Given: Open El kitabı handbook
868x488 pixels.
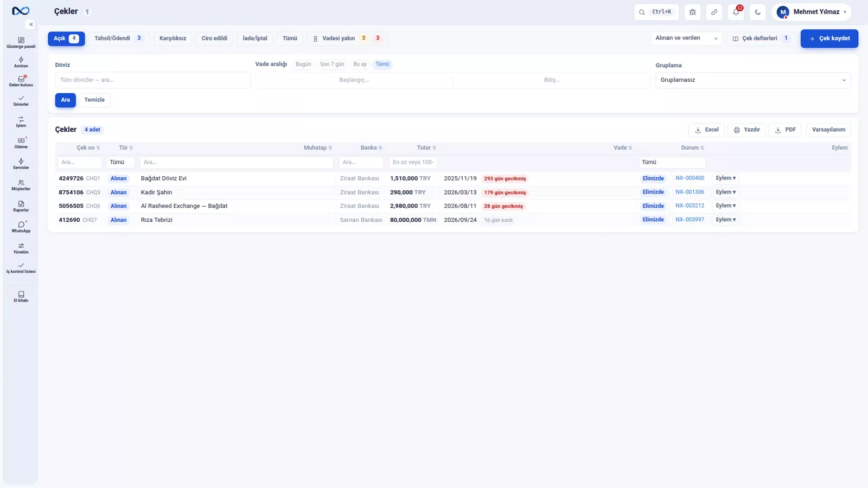Looking at the screenshot, I should coord(21,297).
